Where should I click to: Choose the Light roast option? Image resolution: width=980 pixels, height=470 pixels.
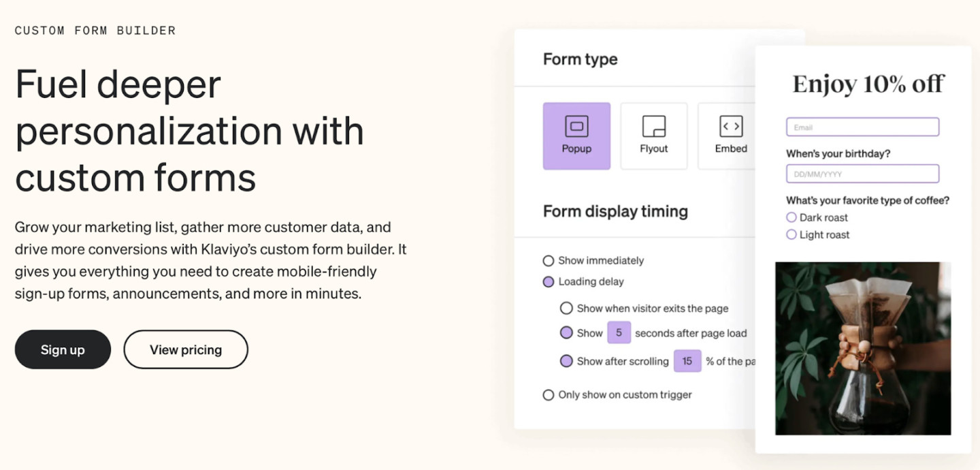791,234
